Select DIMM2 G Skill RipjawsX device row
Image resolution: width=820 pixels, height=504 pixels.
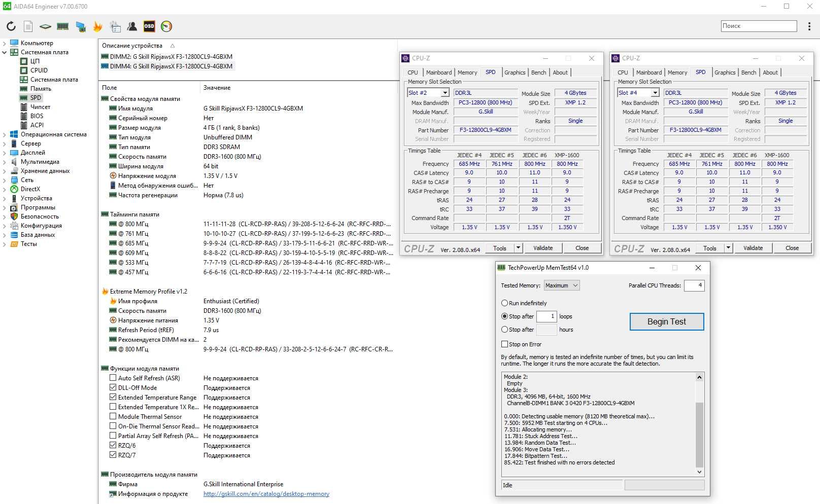[x=166, y=57]
